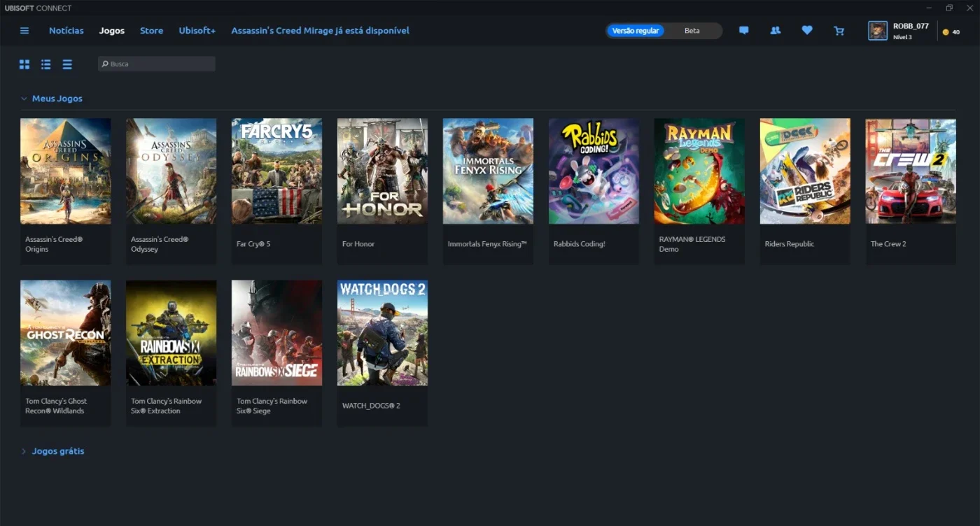
Task: Select The Crew 2 cover
Action: pos(911,171)
